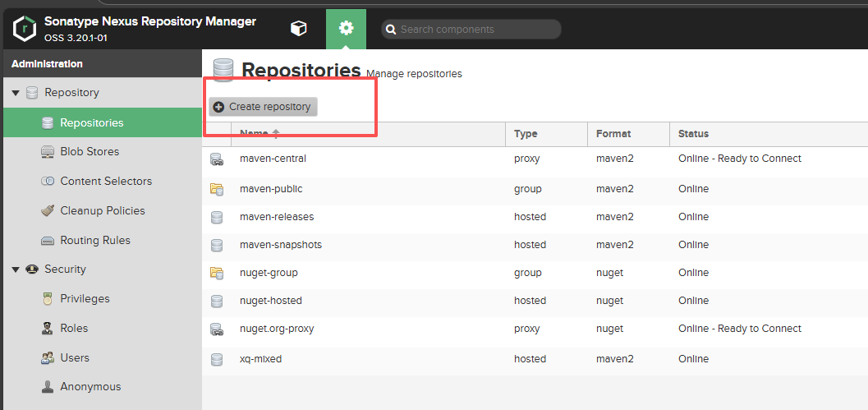
Task: Click the Security officer hat icon
Action: pos(32,269)
